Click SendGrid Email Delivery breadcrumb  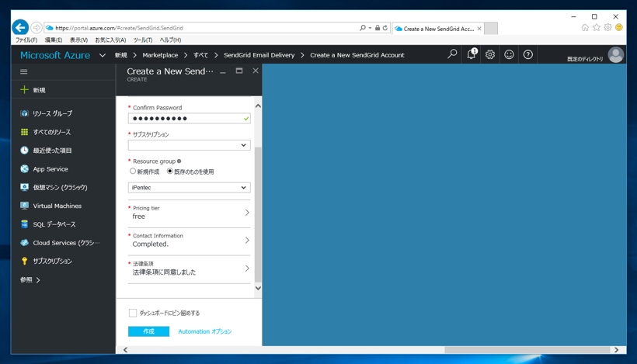point(259,55)
